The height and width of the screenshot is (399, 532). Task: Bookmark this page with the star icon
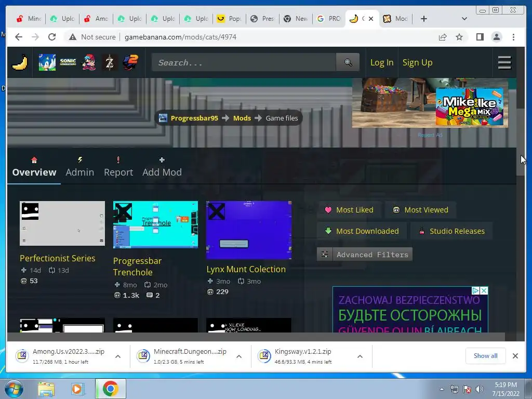[x=459, y=37]
